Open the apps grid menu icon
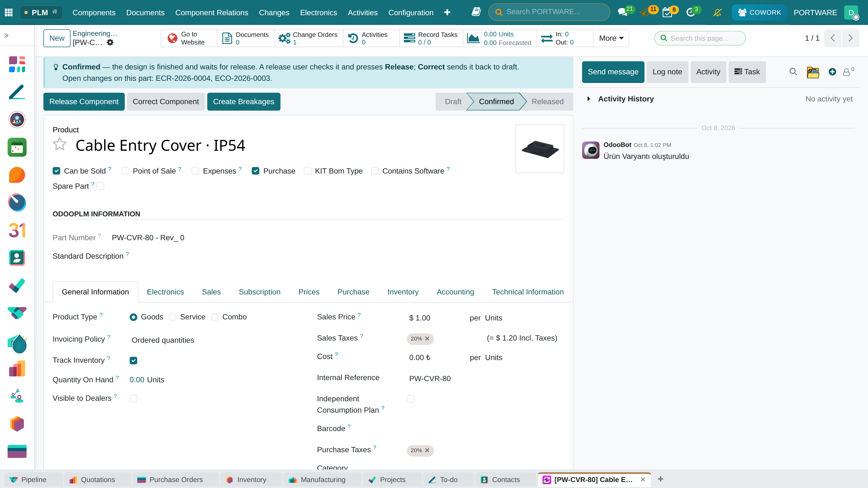The width and height of the screenshot is (868, 488). 9,12
